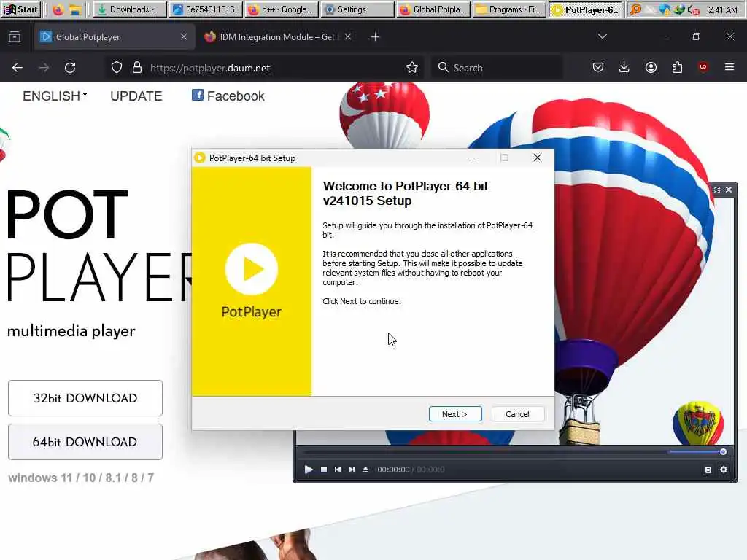
Task: Launch Firefox from quick launch
Action: 58,9
